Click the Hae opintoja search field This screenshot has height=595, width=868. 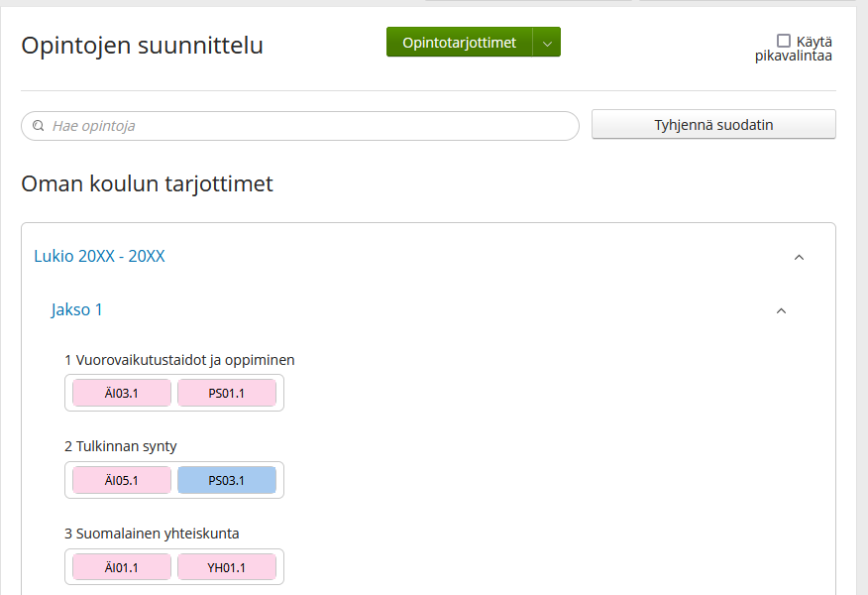(300, 126)
